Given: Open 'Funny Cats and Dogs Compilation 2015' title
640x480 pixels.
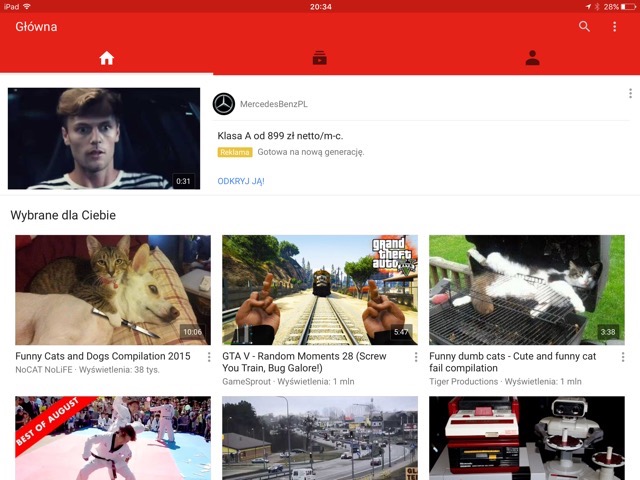Looking at the screenshot, I should pyautogui.click(x=103, y=356).
